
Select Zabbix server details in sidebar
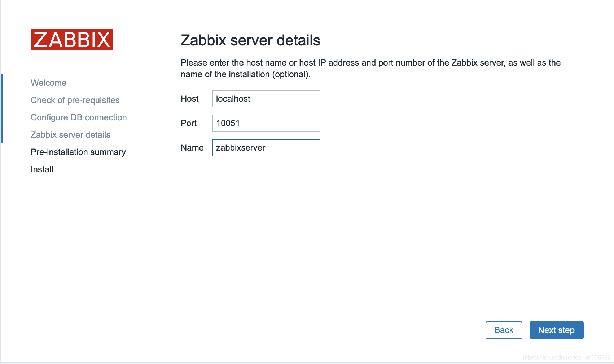pyautogui.click(x=71, y=135)
